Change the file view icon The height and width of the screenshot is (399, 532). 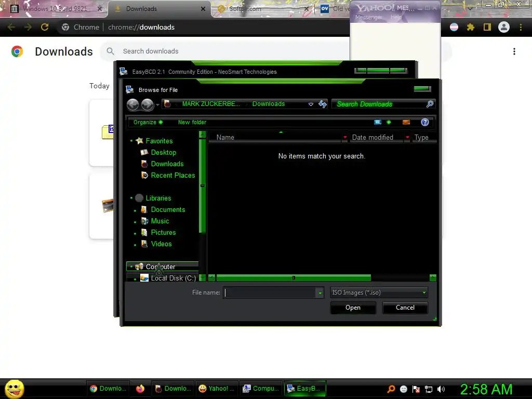[378, 122]
